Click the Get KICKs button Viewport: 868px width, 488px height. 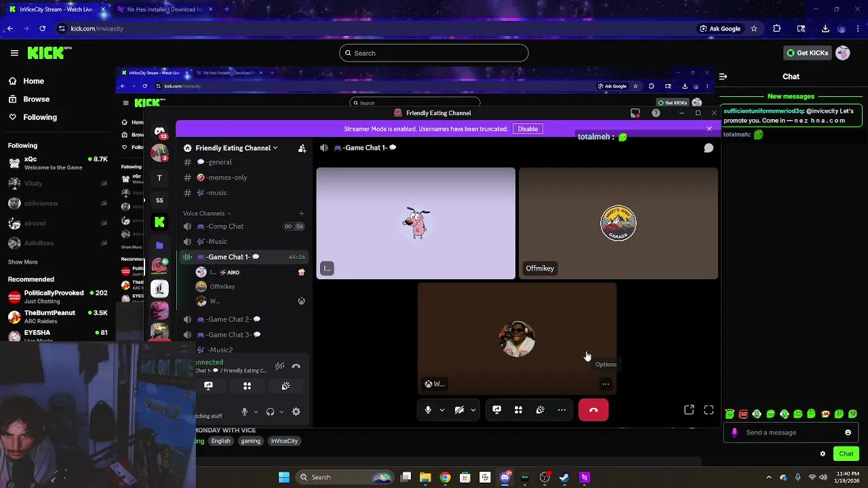tap(807, 53)
